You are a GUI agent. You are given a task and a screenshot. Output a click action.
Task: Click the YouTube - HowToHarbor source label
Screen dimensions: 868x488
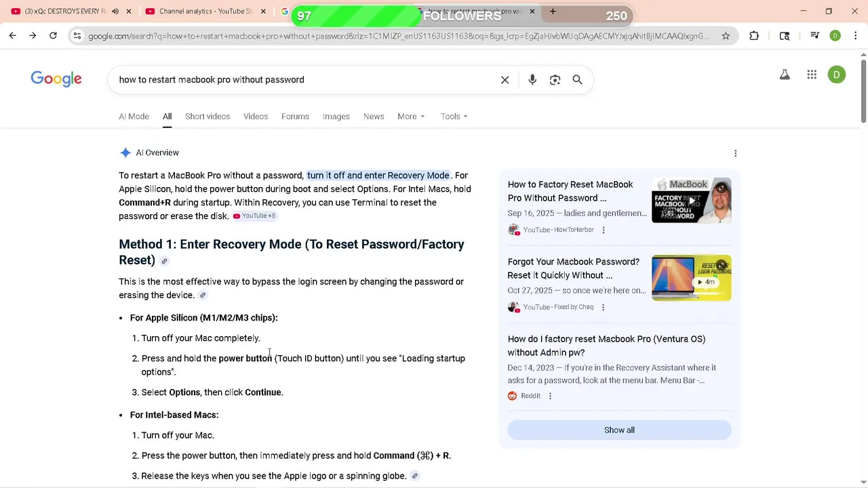coord(558,230)
